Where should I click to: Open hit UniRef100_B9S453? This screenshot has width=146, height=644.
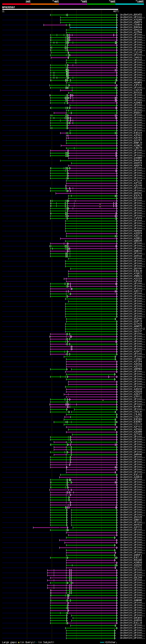tap(131, 15)
